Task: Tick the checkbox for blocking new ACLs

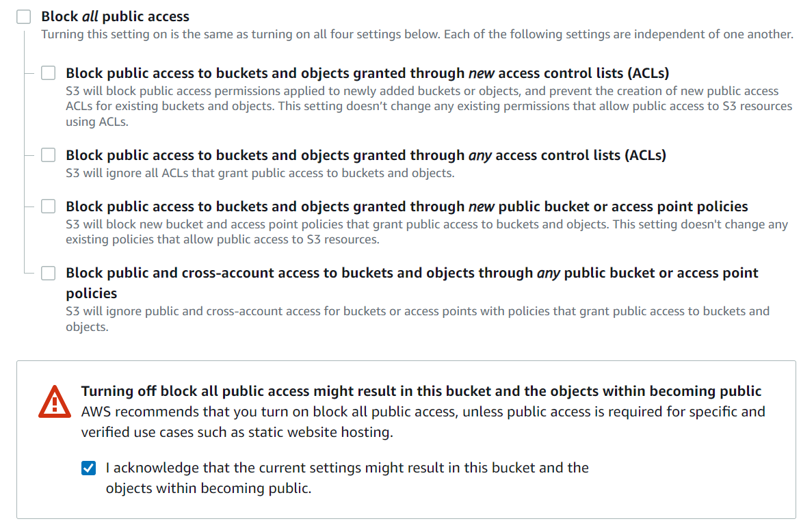Action: 48,73
